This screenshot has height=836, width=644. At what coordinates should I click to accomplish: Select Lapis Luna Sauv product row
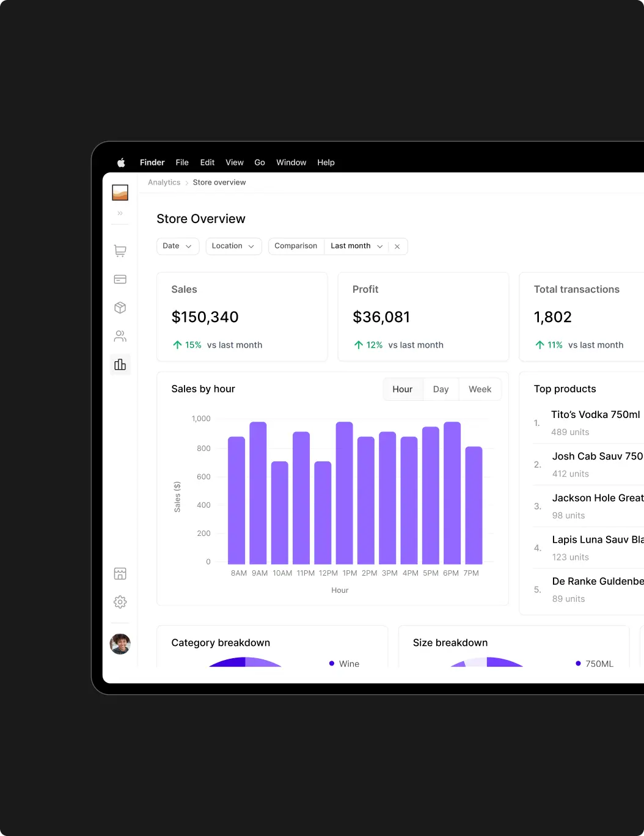[x=588, y=548]
